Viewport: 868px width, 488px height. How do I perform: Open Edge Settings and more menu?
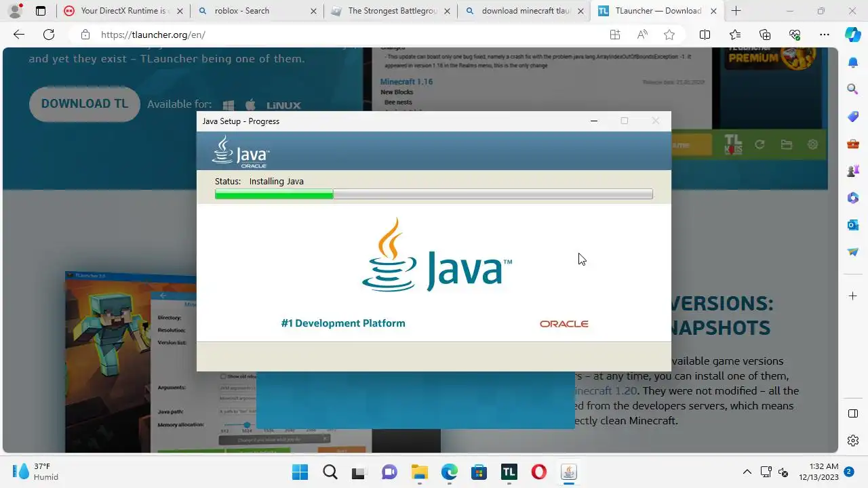tap(825, 35)
